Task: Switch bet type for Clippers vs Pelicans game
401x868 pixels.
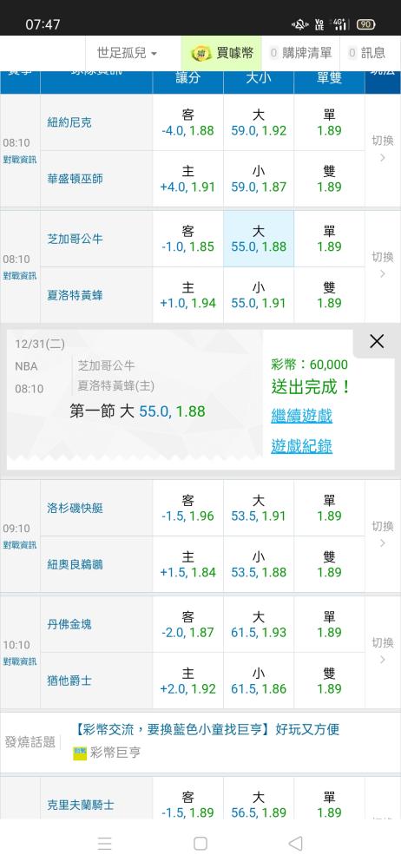Action: point(383,534)
